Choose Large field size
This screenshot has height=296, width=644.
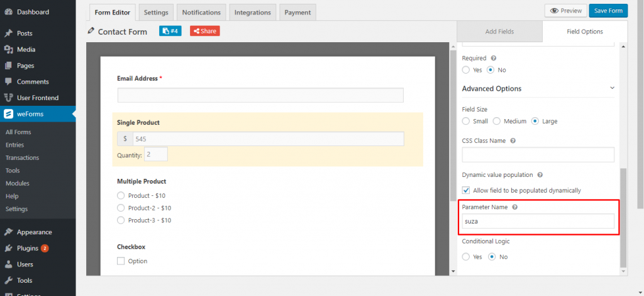[535, 122]
